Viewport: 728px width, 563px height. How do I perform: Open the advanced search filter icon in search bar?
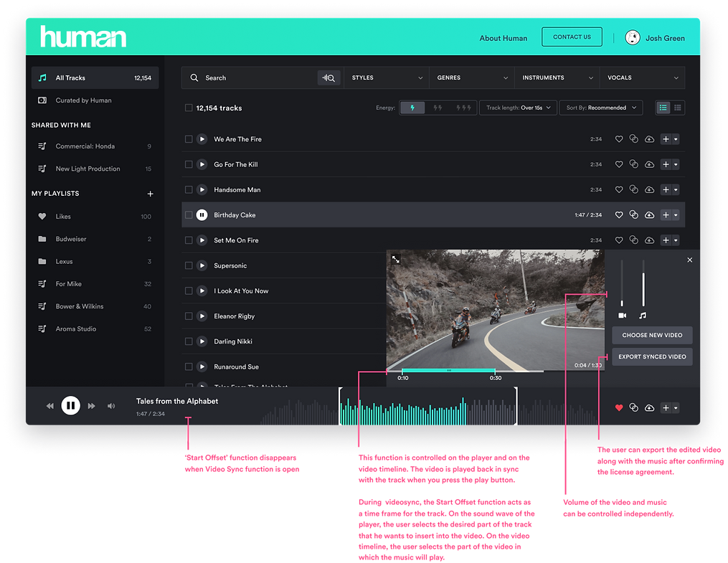328,77
